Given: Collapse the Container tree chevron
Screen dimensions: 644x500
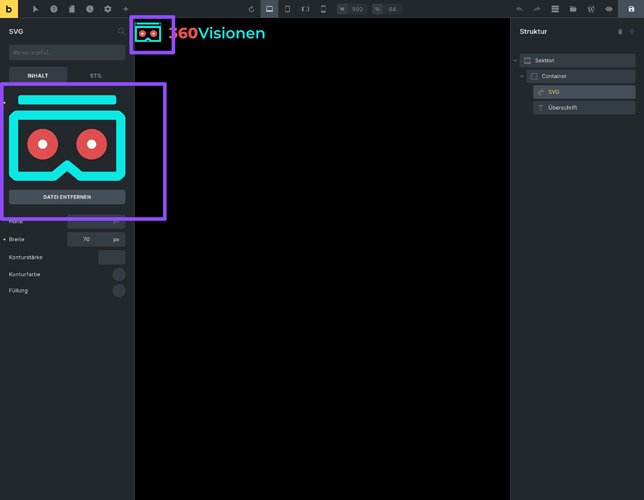Looking at the screenshot, I should click(x=522, y=76).
